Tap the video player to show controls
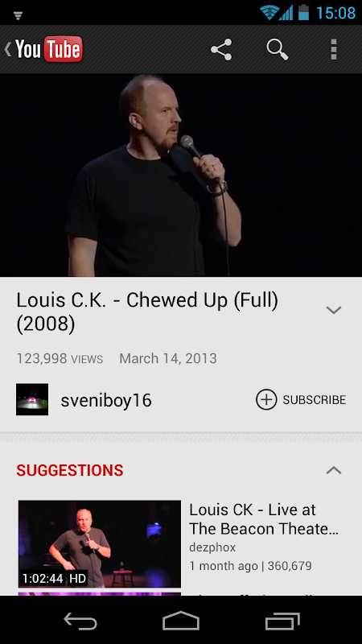362x644 pixels. (181, 175)
